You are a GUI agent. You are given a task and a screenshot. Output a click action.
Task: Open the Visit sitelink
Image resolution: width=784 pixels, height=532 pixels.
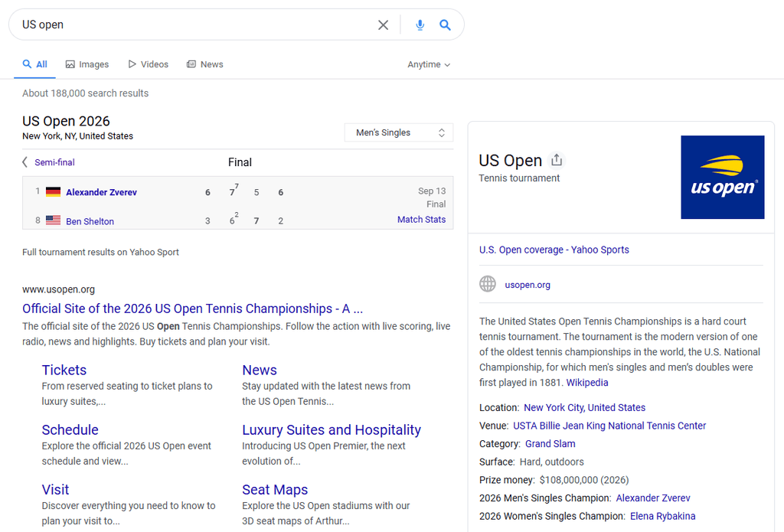[x=55, y=489]
